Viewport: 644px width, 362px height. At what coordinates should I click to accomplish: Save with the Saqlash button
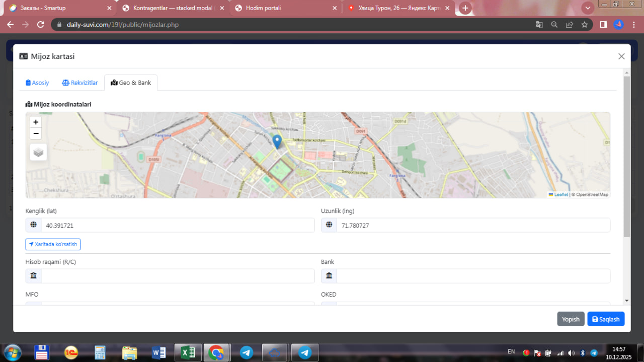coord(606,319)
